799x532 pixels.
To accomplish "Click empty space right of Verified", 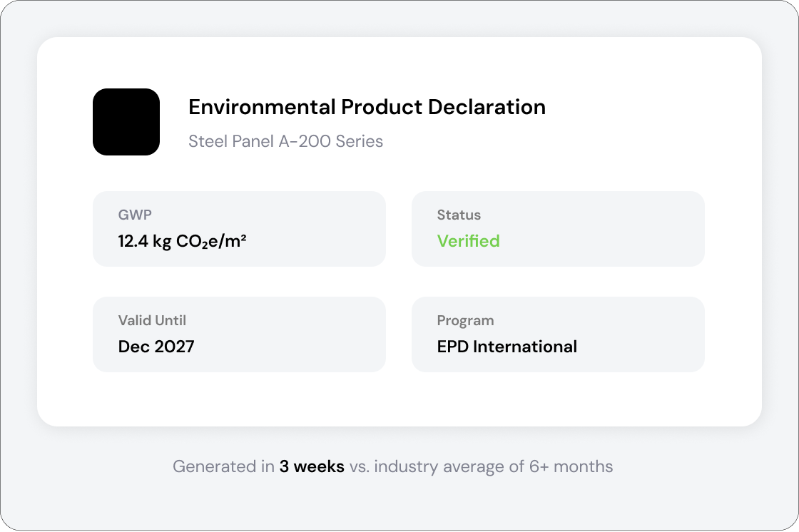I will 606,241.
